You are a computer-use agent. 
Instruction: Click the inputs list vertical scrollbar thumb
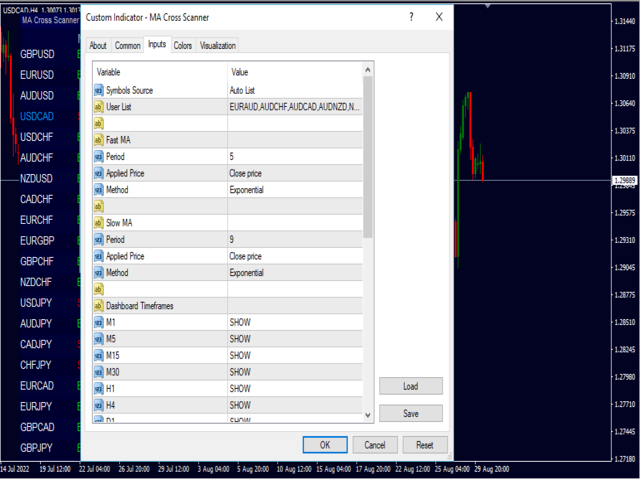click(x=367, y=157)
